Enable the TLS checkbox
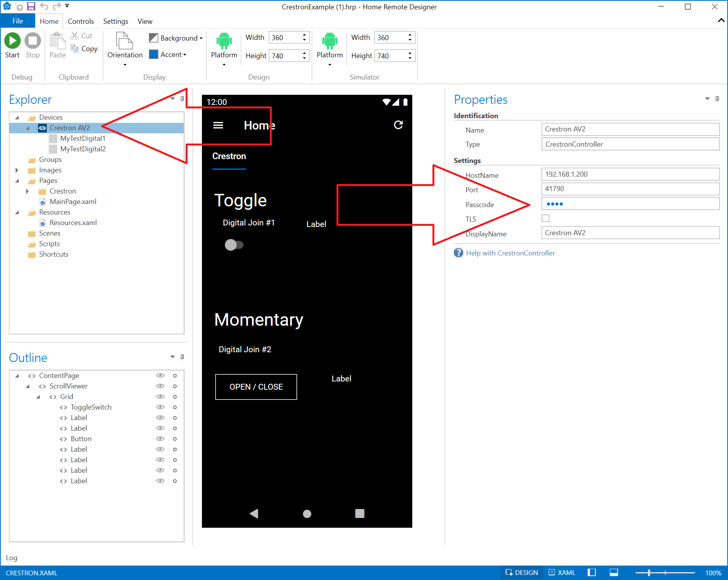Image resolution: width=728 pixels, height=580 pixels. (x=545, y=218)
